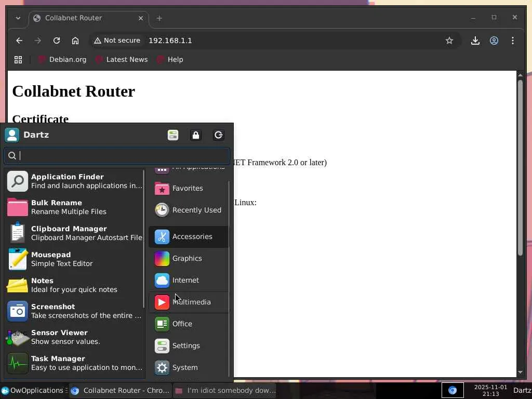The image size is (532, 399).
Task: Open Sensor Viewer
Action: [75, 337]
